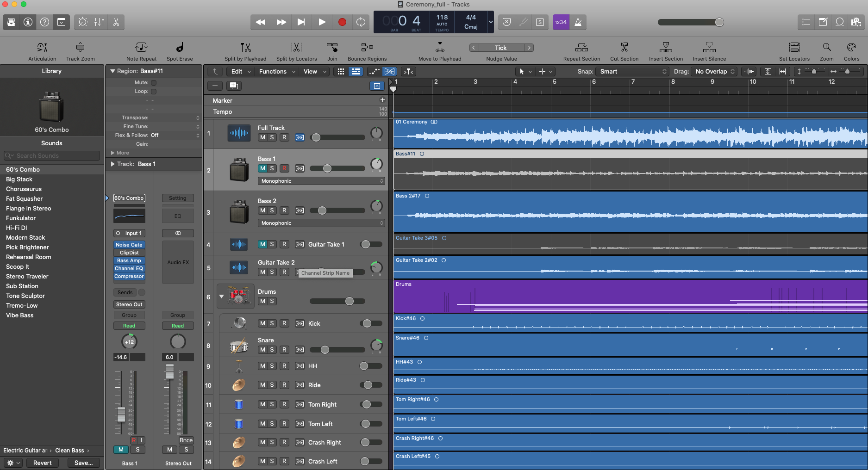Click the Repeat Section tool

[x=581, y=51]
